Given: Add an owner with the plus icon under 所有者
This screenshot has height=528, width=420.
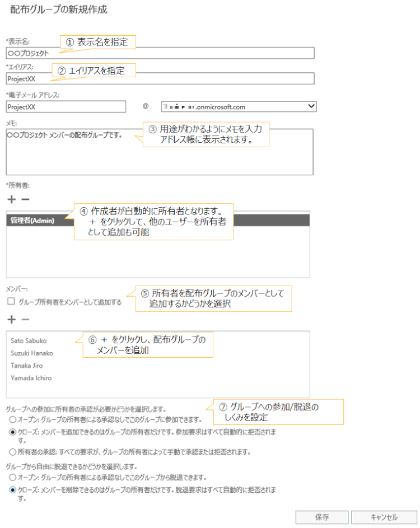Looking at the screenshot, I should pyautogui.click(x=11, y=199).
